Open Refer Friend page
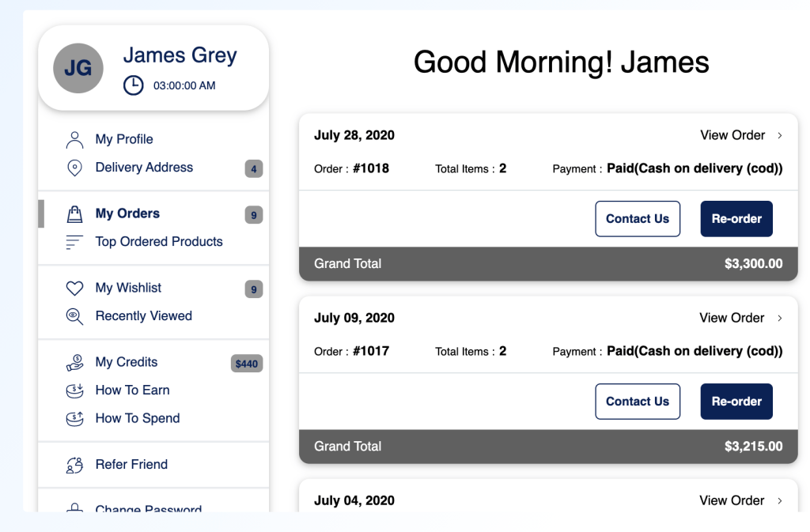The width and height of the screenshot is (810, 532). [131, 464]
